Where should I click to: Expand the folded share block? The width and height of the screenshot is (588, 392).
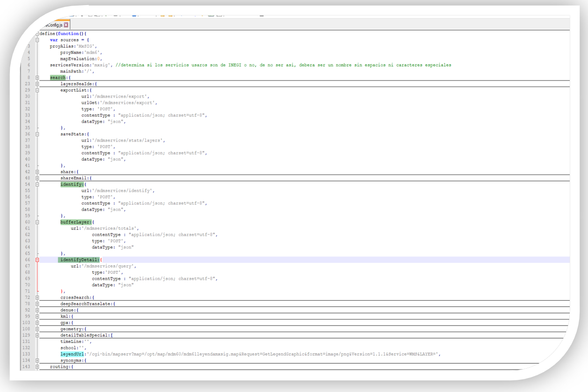point(37,172)
